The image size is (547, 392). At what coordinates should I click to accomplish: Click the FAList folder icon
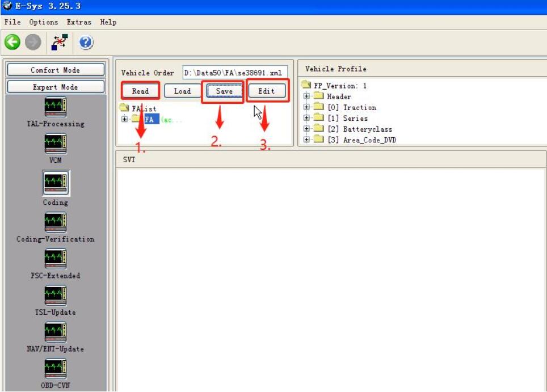(124, 107)
